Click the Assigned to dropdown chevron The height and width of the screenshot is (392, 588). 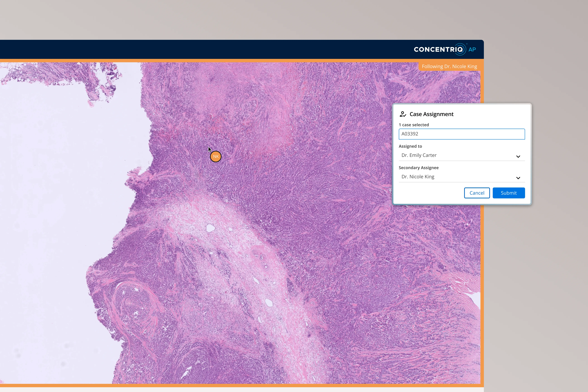point(518,157)
